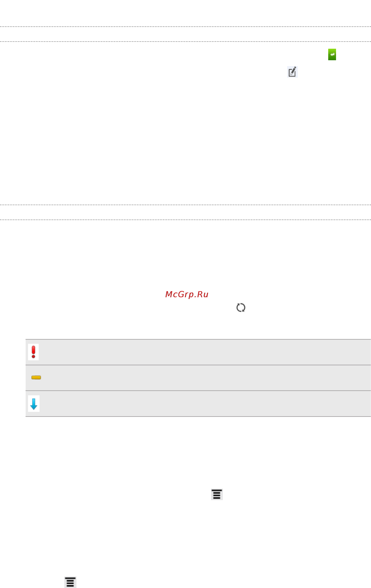Open the bottom menu lines icon

70,582
